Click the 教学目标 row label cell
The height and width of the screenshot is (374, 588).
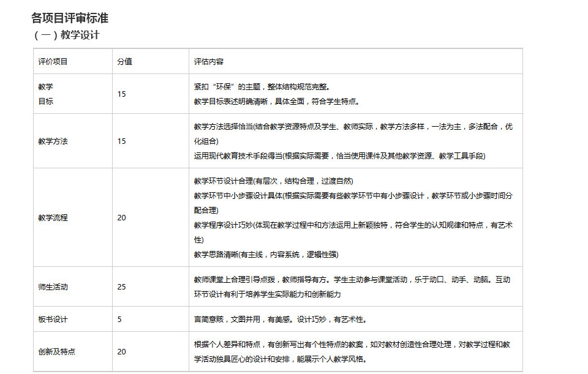coord(46,94)
